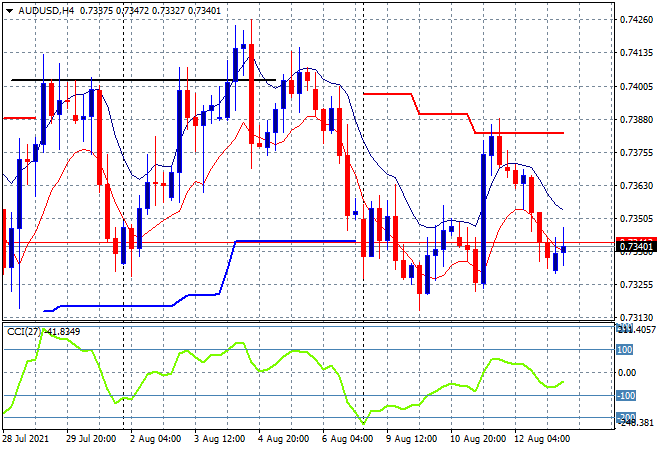This screenshot has height=450, width=660.
Task: Click the 0.73130 price axis label
Action: [x=636, y=318]
